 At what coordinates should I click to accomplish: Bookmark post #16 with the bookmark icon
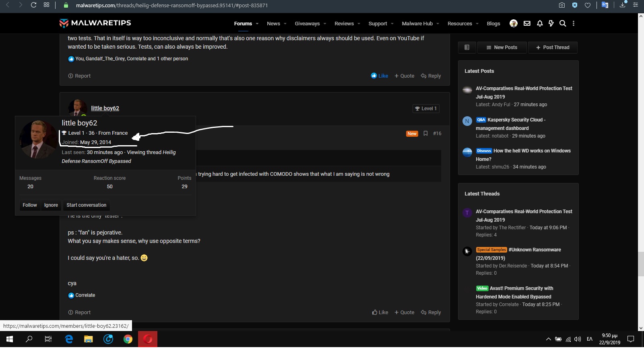click(425, 134)
